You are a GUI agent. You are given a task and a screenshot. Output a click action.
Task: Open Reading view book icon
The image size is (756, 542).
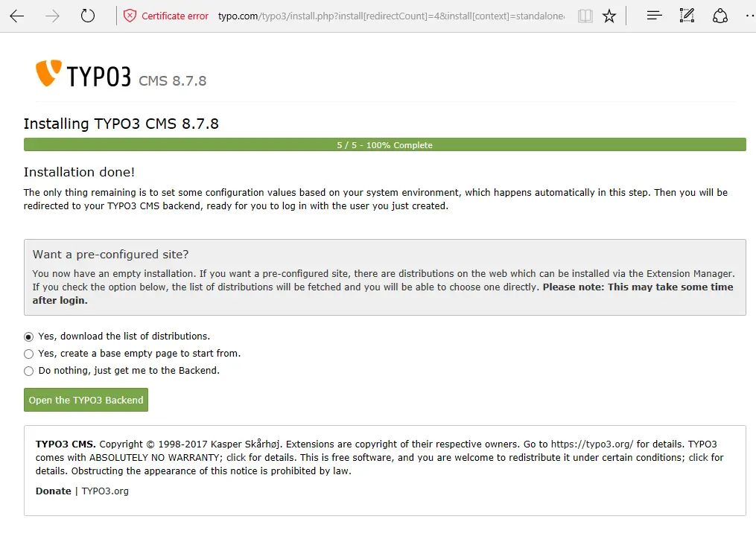pos(585,16)
